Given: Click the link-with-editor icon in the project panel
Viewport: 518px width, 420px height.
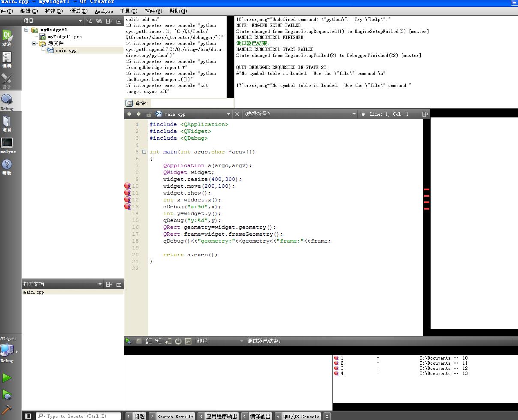Looking at the screenshot, I should click(99, 21).
